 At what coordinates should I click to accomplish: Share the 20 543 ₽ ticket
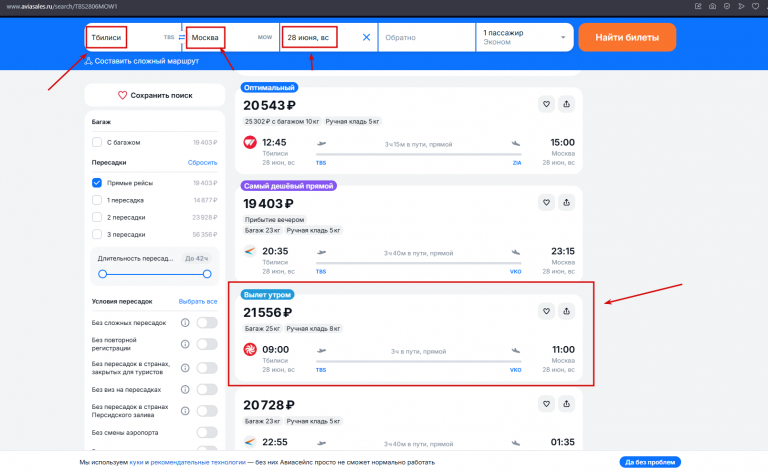coord(566,104)
